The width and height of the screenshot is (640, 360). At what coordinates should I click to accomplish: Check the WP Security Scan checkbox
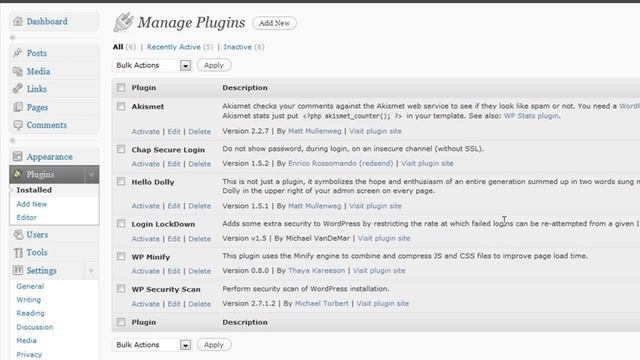click(x=121, y=289)
